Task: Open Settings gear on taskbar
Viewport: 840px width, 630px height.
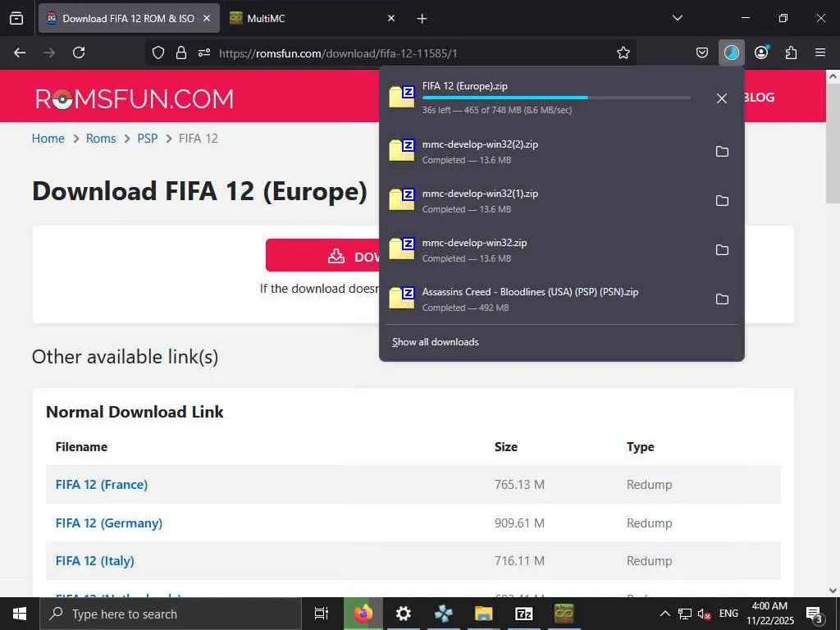Action: click(404, 614)
